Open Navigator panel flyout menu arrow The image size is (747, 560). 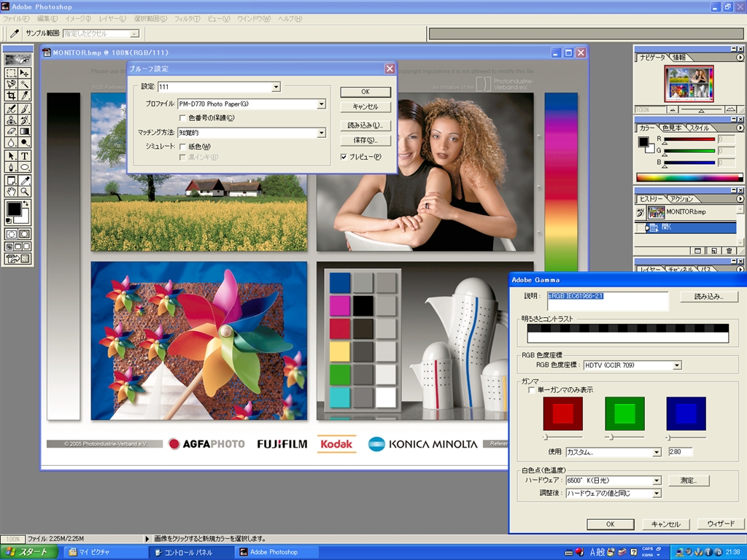tap(740, 57)
